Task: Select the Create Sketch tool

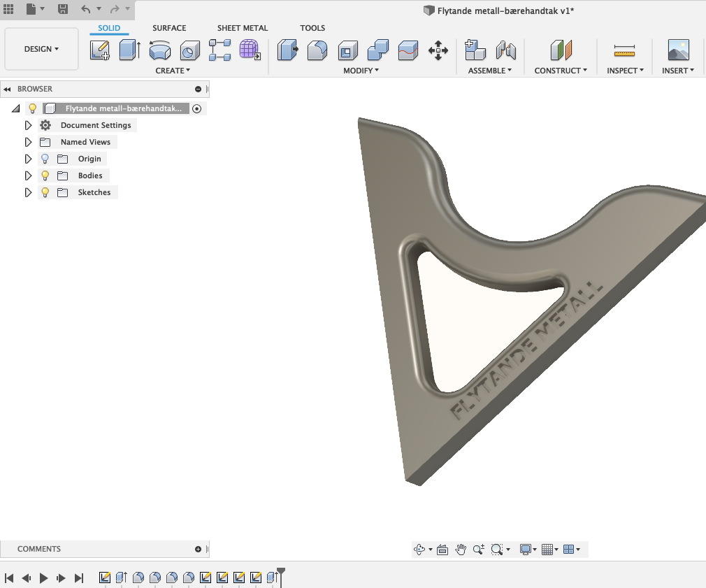Action: point(99,50)
